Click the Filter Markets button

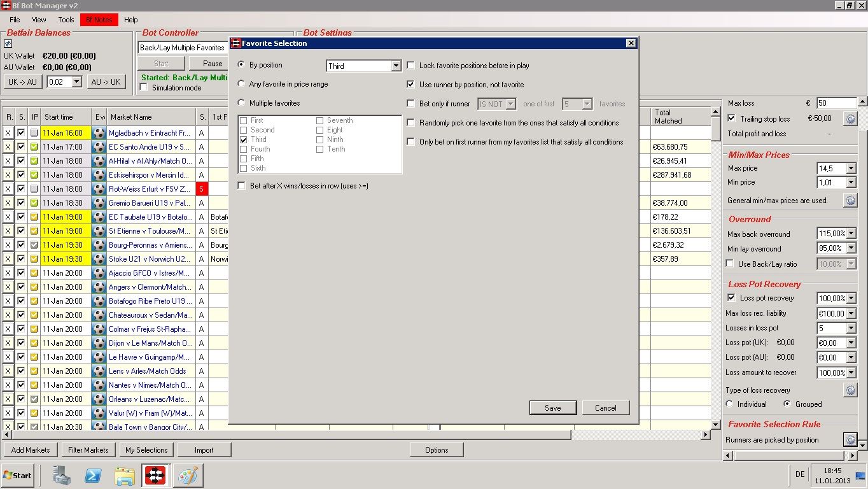click(x=88, y=450)
